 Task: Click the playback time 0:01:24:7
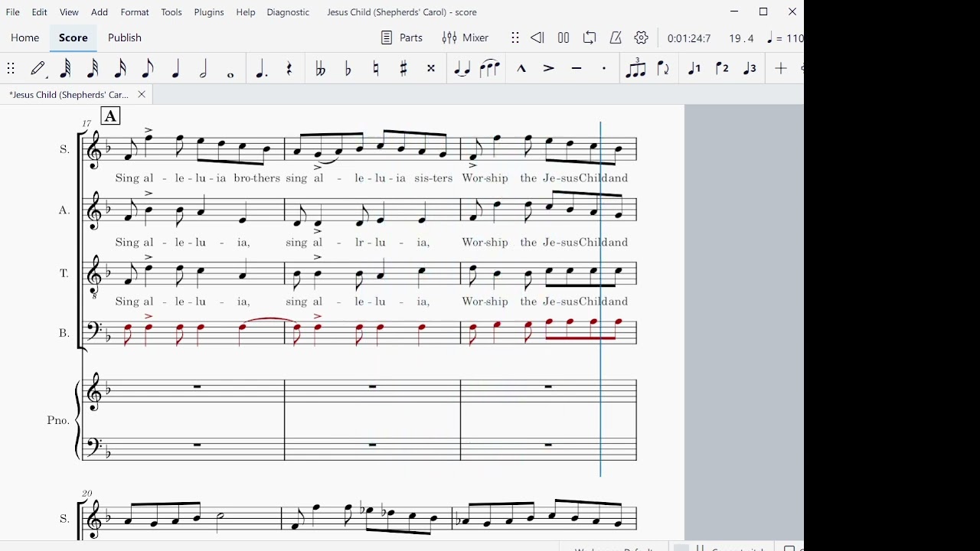[689, 38]
